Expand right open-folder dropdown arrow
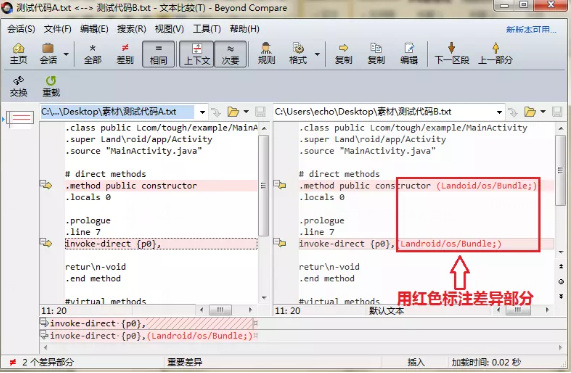 pyautogui.click(x=543, y=111)
